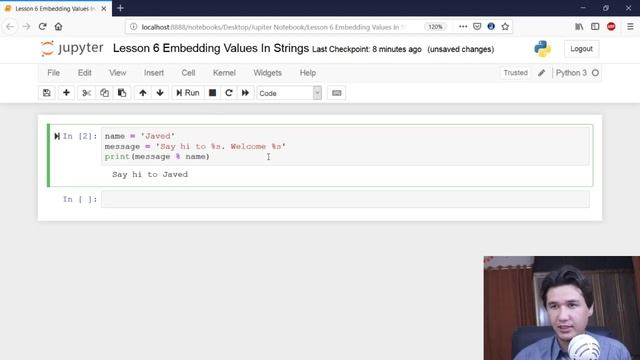Image resolution: width=640 pixels, height=360 pixels.
Task: Open the View menu
Action: coord(118,73)
